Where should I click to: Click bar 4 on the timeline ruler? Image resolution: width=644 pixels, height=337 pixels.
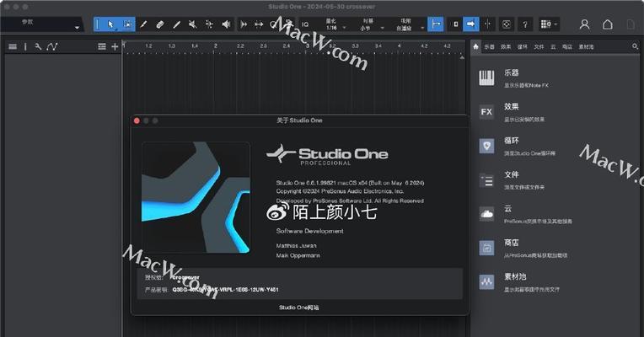[399, 46]
